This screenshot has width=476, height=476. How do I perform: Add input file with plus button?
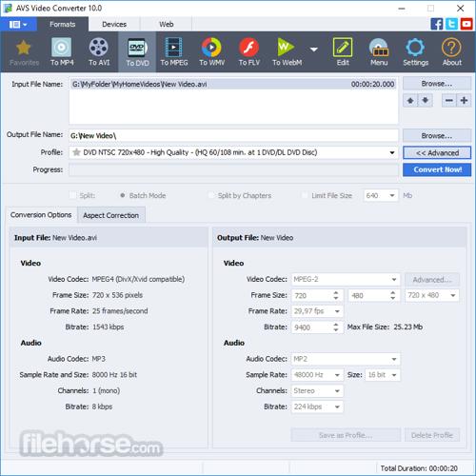464,101
